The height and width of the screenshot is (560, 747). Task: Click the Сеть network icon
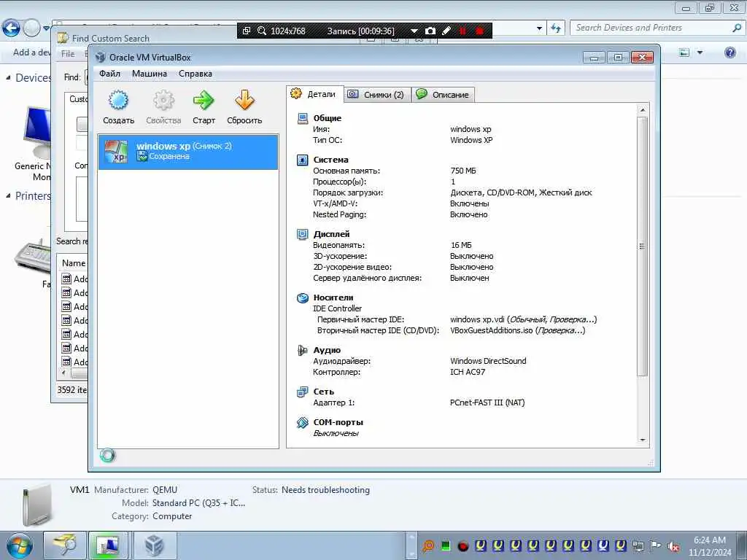point(303,392)
